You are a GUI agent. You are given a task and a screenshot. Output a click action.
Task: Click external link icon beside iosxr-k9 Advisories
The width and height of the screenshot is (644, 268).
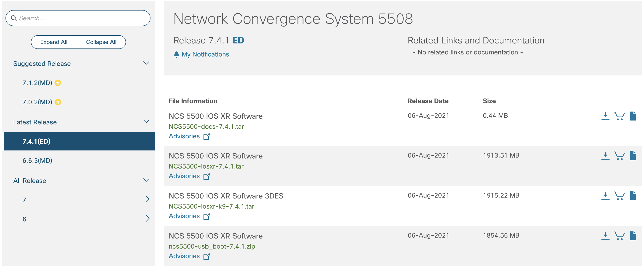(x=207, y=216)
